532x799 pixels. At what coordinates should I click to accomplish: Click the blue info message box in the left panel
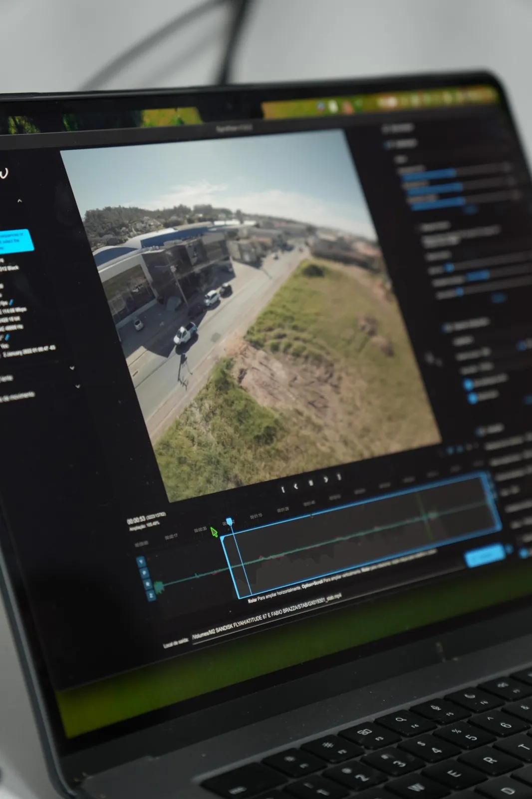click(x=16, y=241)
